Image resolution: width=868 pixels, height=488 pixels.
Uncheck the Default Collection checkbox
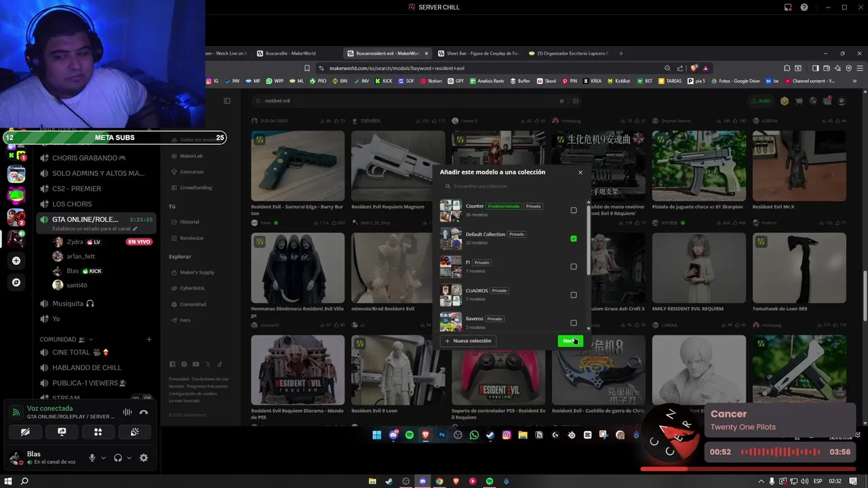[574, 239]
